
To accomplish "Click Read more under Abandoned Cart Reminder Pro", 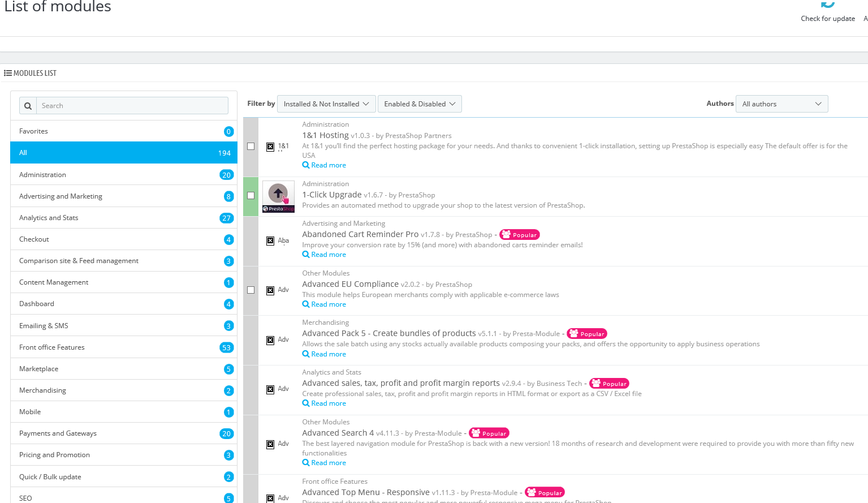I will coord(324,255).
